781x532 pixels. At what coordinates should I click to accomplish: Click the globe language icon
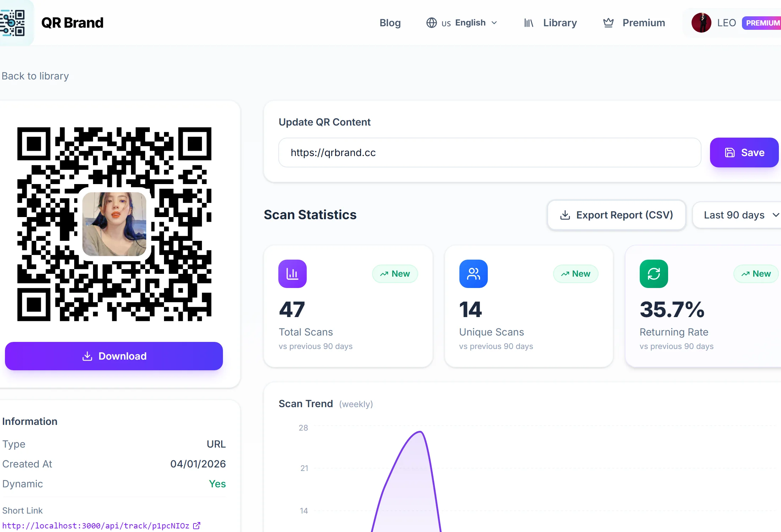431,23
